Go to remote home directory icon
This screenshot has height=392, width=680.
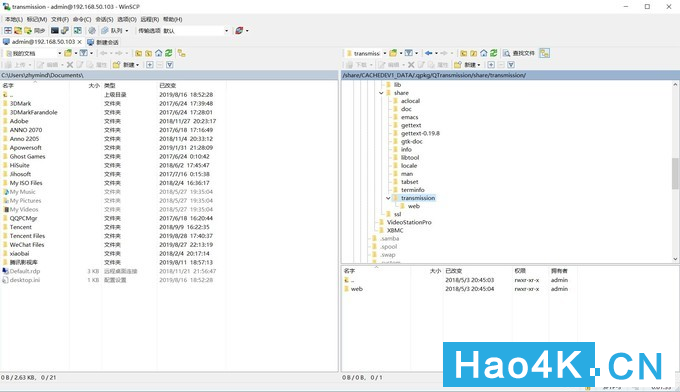click(484, 53)
